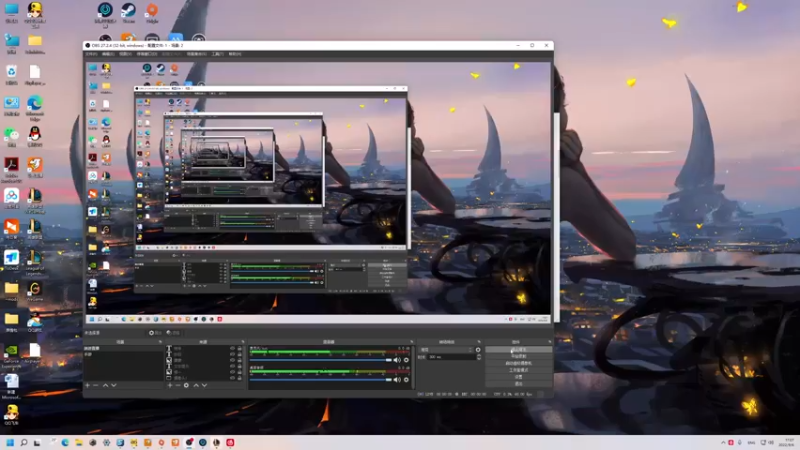Screen dimensions: 800x450
Task: Click Start Virtual Camera button
Action: coord(518,363)
